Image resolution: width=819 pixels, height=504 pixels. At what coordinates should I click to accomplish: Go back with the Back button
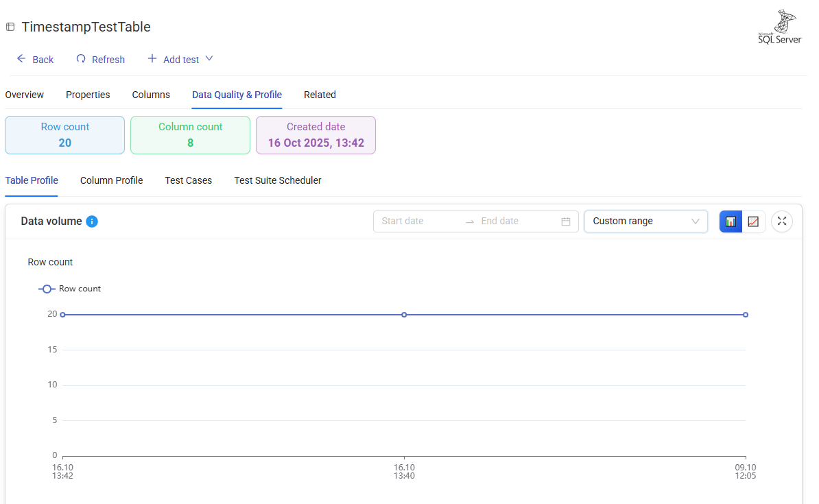(x=35, y=60)
